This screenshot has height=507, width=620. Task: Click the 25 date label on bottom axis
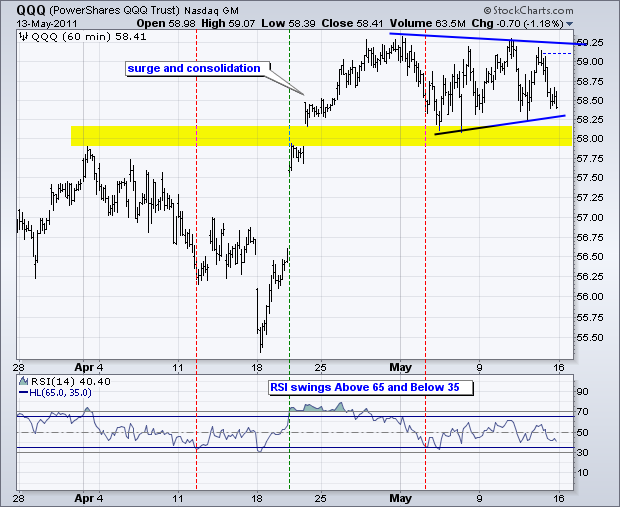tap(321, 498)
